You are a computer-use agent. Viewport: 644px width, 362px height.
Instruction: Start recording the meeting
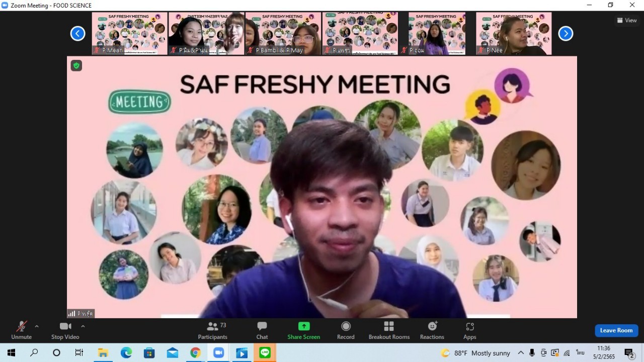[346, 330]
